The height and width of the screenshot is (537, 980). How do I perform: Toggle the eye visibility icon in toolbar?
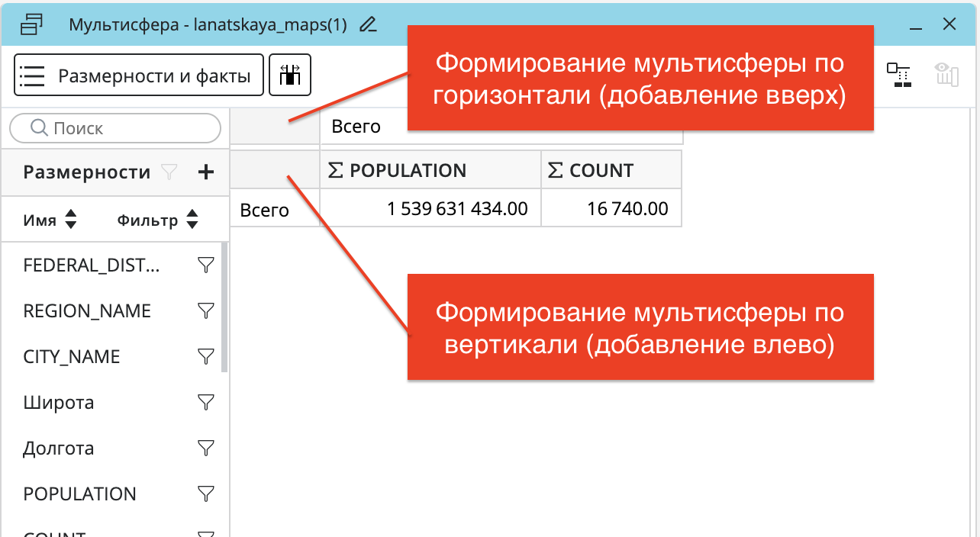pos(946,74)
